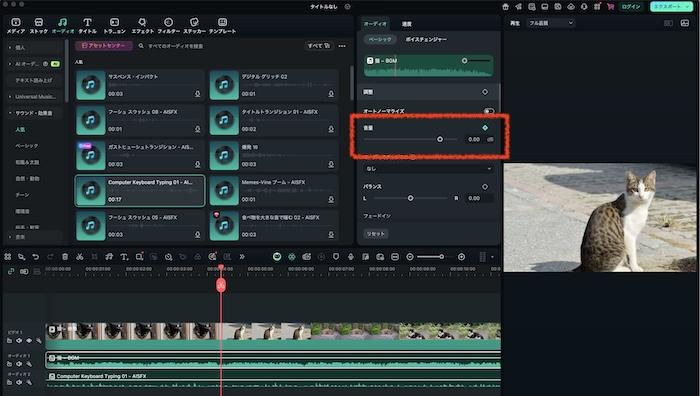Image resolution: width=700 pixels, height=396 pixels.
Task: Open the テンプレート templates tab
Action: (222, 25)
